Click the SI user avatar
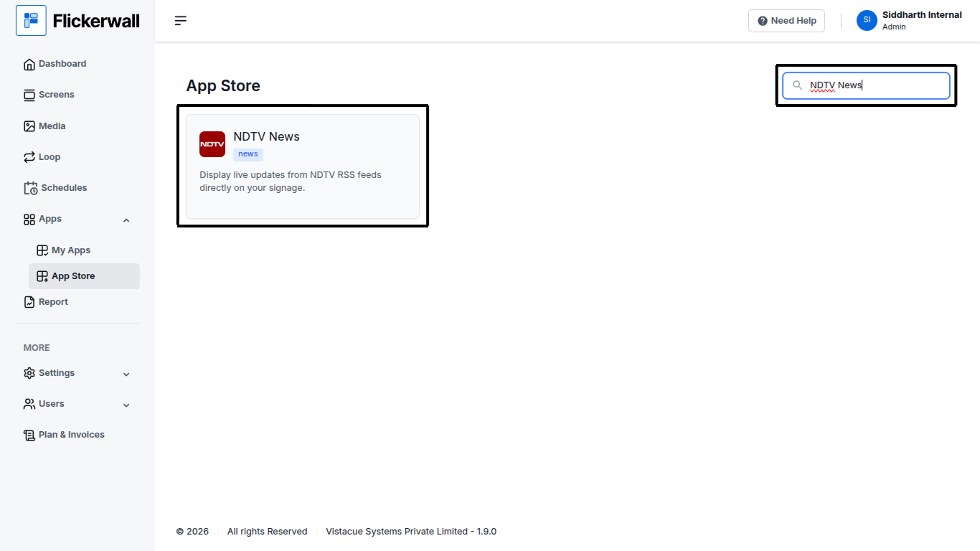The image size is (980, 551). [x=867, y=20]
